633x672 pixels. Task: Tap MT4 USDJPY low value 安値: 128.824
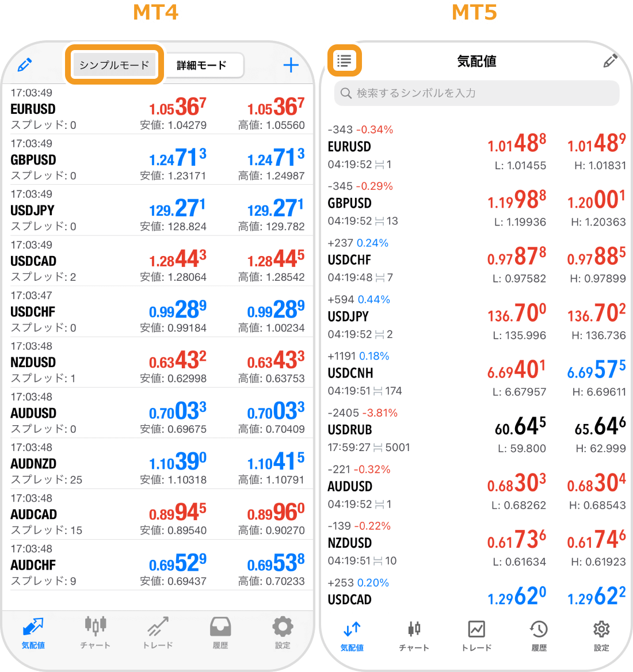coord(173,226)
